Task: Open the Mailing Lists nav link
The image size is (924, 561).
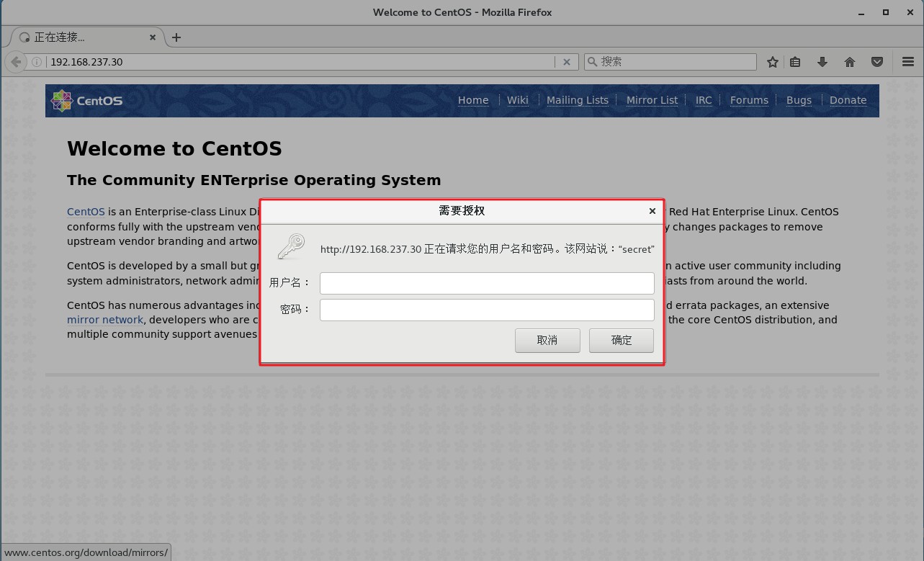Action: tap(578, 100)
